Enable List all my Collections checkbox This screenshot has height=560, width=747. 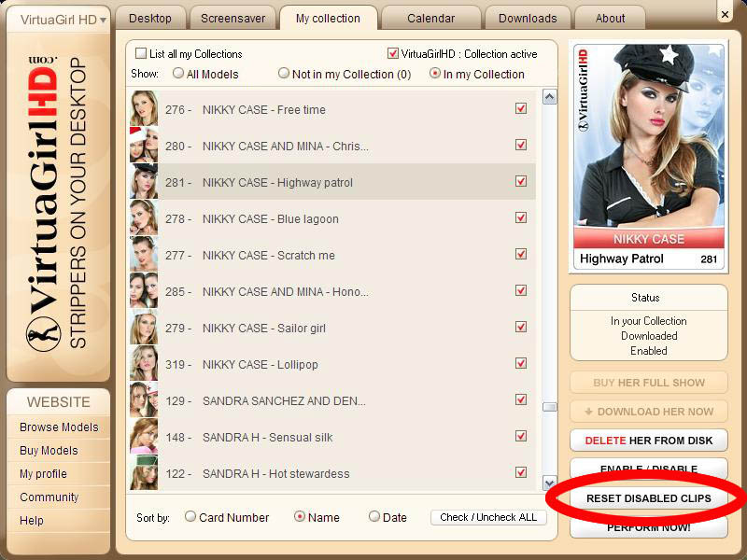click(x=141, y=53)
